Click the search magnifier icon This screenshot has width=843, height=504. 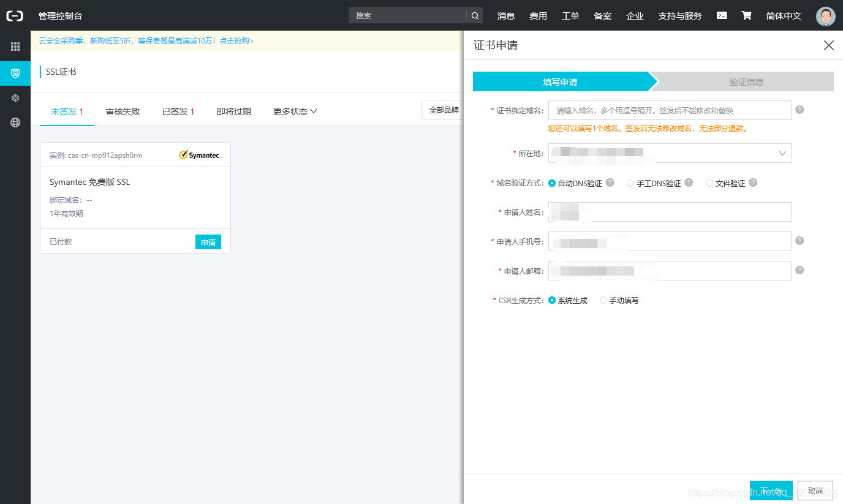[475, 15]
